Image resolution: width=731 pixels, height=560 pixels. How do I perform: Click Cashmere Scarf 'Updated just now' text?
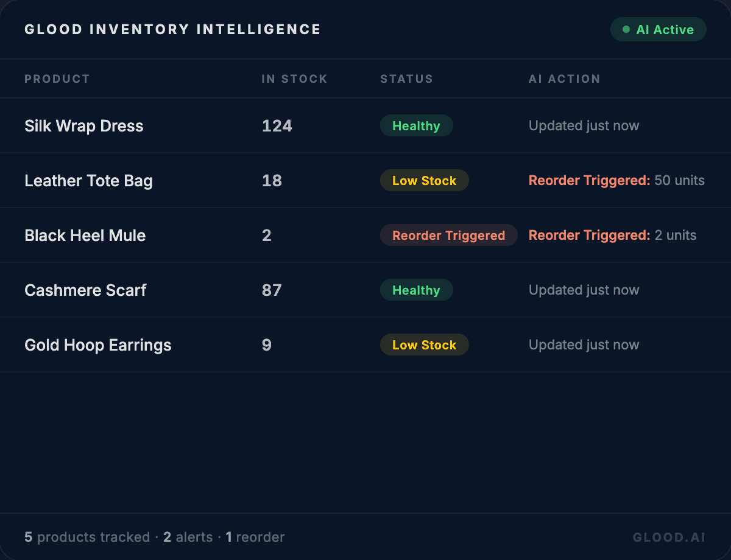[584, 290]
